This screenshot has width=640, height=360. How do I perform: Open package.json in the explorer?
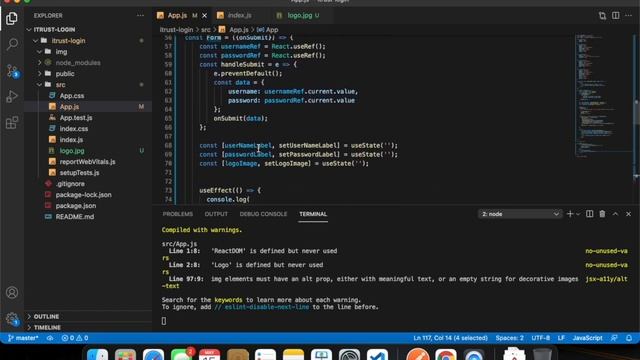(x=76, y=206)
